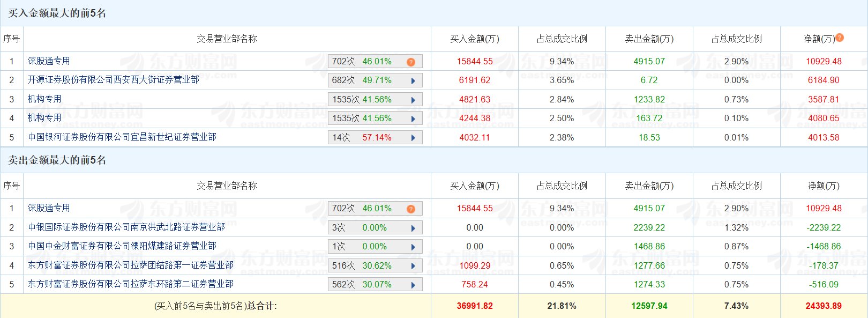Click the blue arrow icon next to 682次 49.71%

click(x=413, y=81)
